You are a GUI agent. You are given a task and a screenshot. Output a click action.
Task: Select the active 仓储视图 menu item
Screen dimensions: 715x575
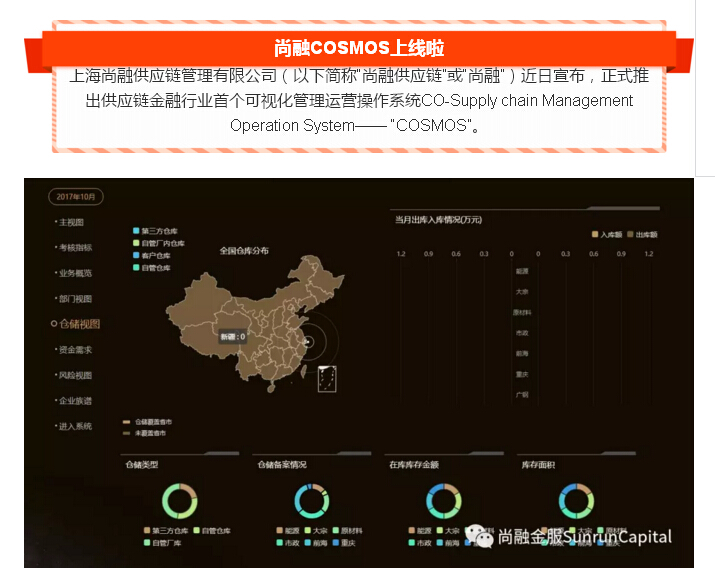click(76, 324)
